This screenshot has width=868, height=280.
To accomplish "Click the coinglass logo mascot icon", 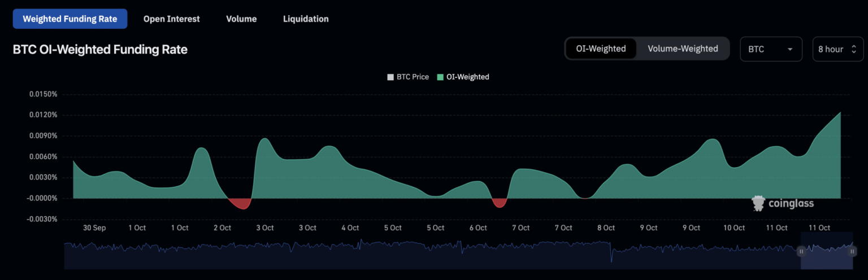I will coord(758,203).
